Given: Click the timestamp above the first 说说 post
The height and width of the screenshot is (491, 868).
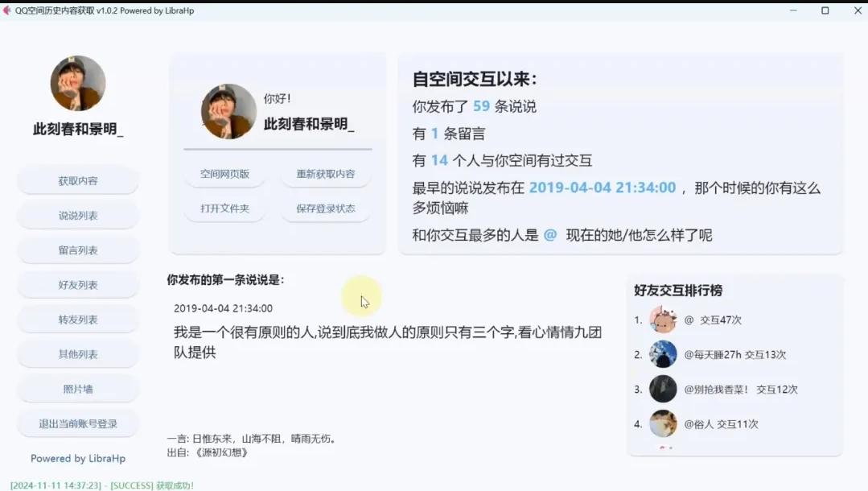Looking at the screenshot, I should [x=223, y=308].
